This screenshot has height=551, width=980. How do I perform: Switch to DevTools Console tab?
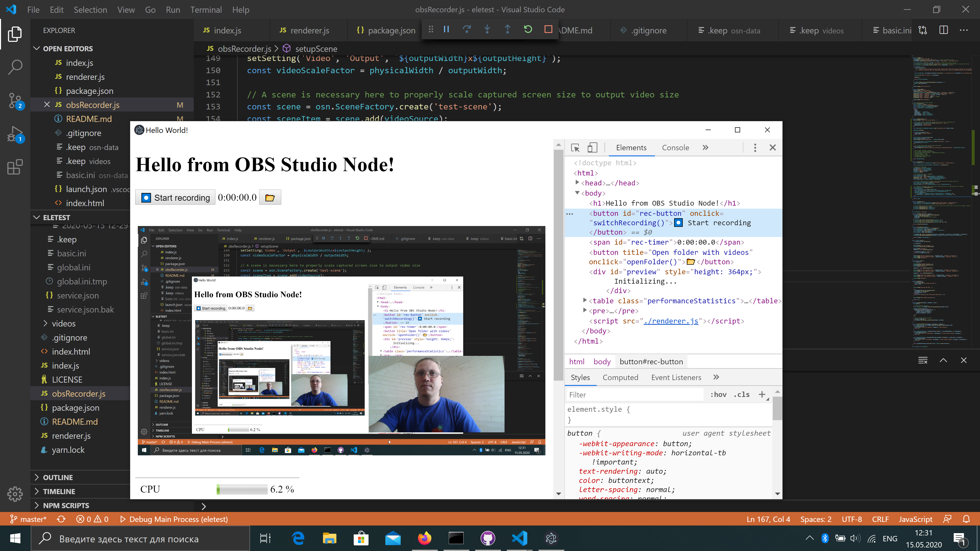(675, 147)
